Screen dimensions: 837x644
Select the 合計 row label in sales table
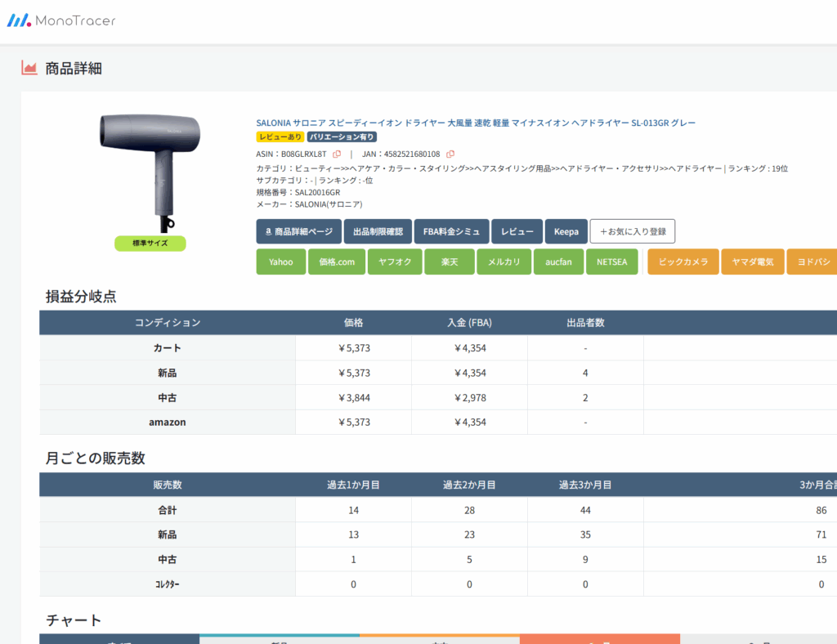point(168,510)
